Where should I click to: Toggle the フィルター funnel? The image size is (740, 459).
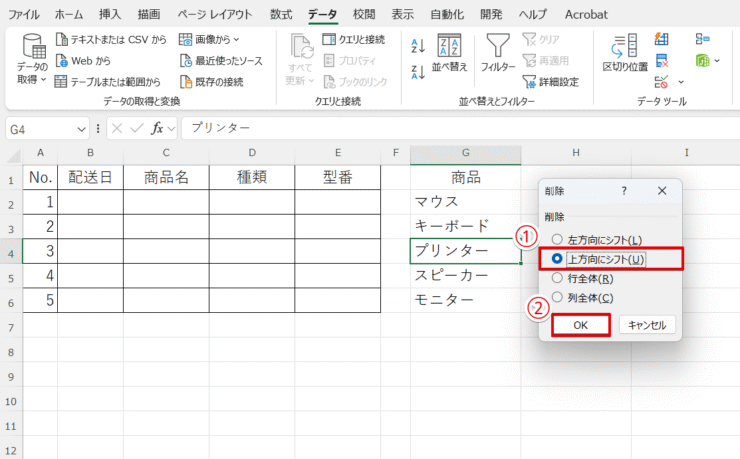(x=498, y=52)
